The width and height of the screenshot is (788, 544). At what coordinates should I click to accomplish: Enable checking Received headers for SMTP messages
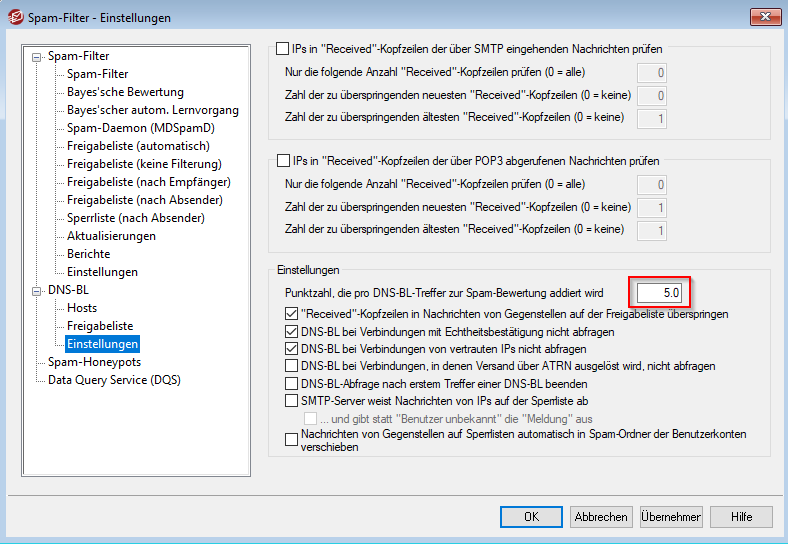click(283, 48)
